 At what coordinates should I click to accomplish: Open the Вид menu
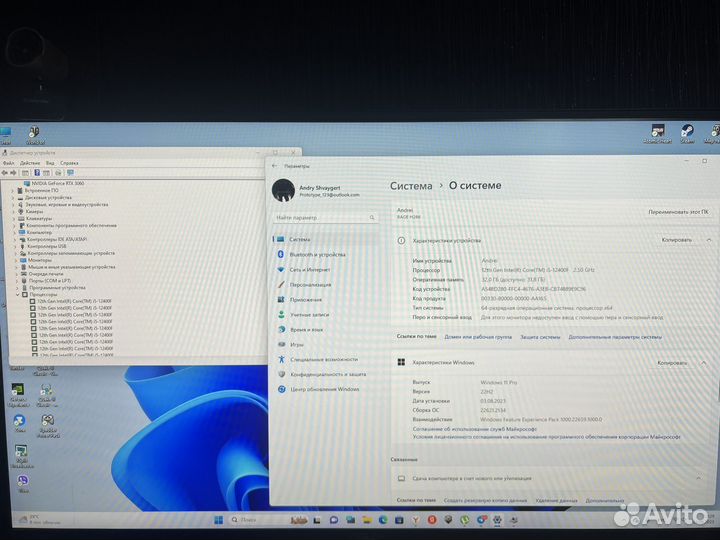coord(50,163)
